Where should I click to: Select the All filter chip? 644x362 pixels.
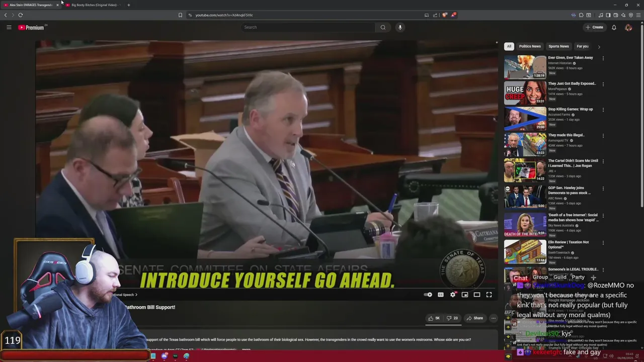(509, 46)
